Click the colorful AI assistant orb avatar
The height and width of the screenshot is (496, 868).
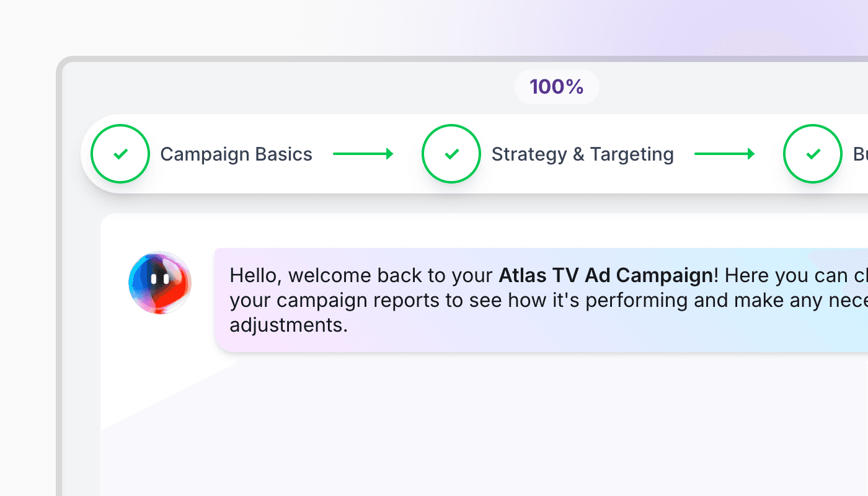tap(160, 282)
